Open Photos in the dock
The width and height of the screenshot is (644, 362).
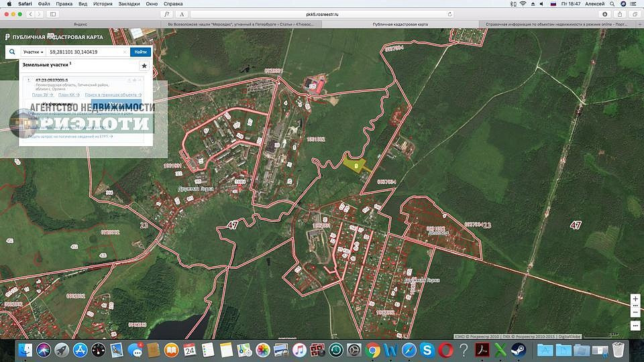coord(263,350)
